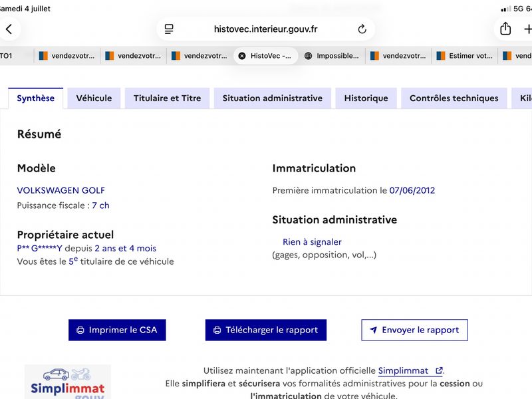Click Télécharger le rapport button
Image resolution: width=532 pixels, height=399 pixels.
(265, 330)
